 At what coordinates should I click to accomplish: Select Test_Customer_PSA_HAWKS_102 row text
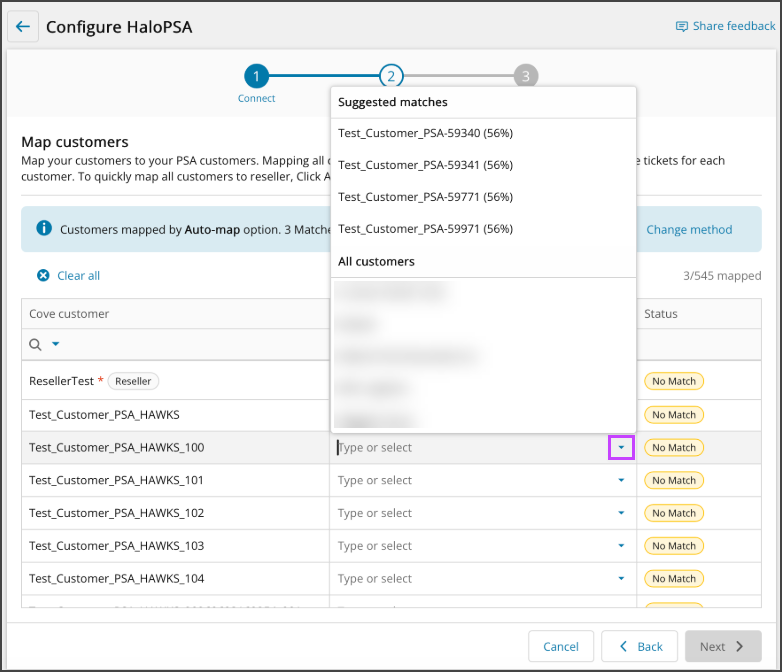tap(117, 513)
